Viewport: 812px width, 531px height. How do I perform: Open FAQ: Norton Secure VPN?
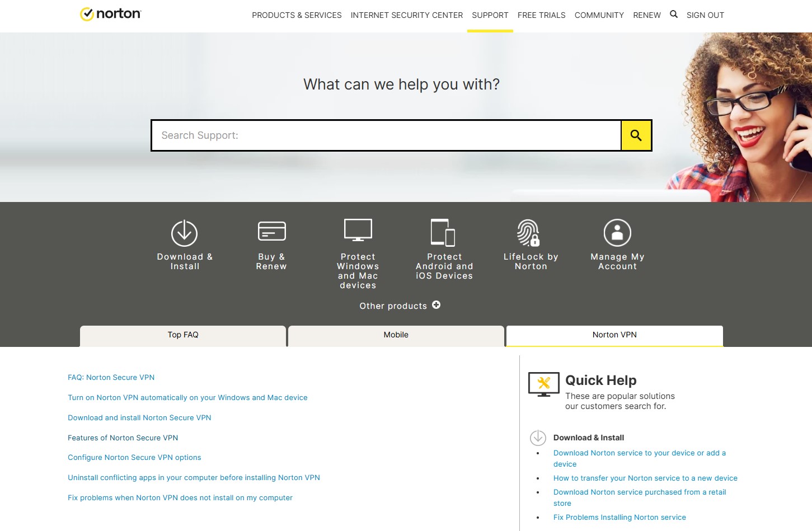pos(111,377)
